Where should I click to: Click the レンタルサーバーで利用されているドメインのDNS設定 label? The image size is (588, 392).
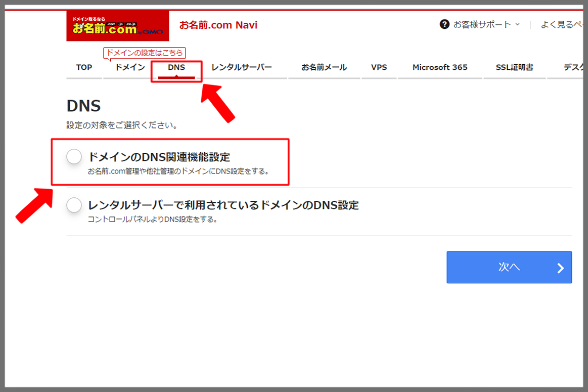click(223, 205)
